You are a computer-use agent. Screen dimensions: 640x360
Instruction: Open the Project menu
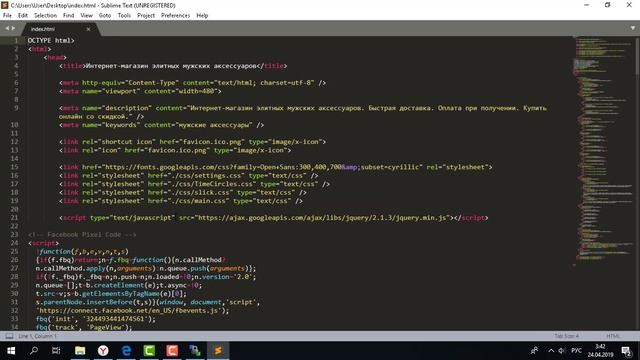[146, 16]
